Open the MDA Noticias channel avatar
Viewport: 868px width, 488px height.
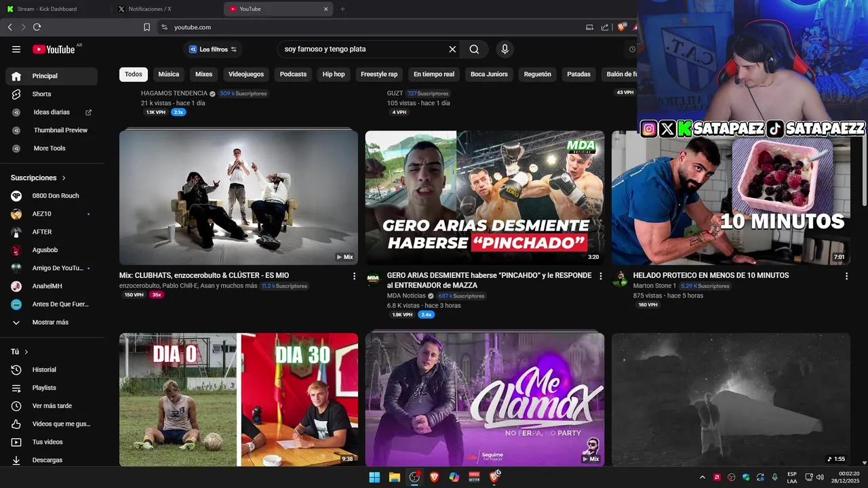coord(374,279)
